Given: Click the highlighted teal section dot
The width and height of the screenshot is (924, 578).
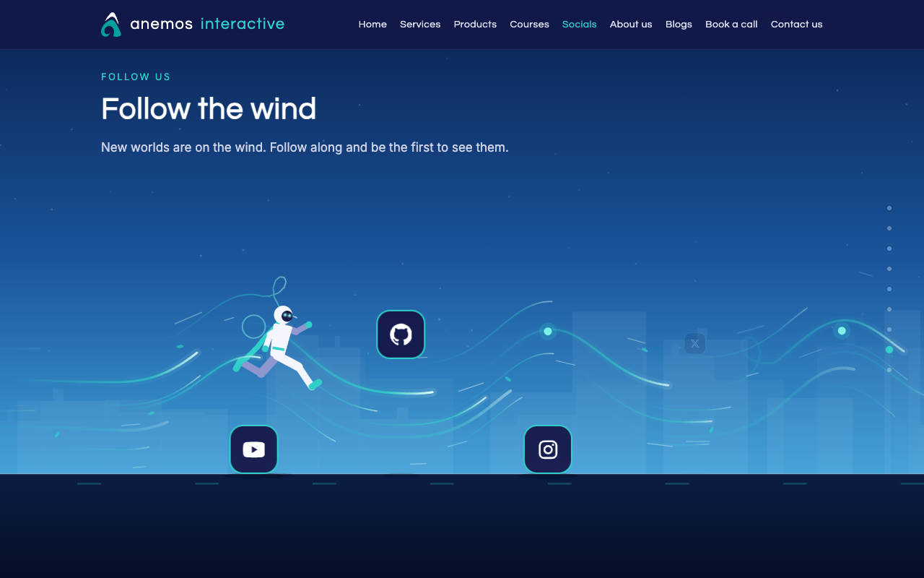Looking at the screenshot, I should pos(889,350).
